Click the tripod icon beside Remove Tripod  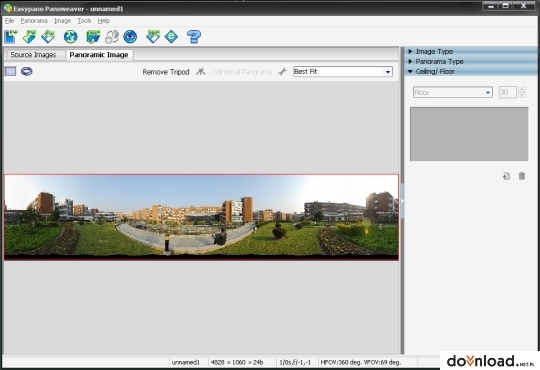click(200, 72)
